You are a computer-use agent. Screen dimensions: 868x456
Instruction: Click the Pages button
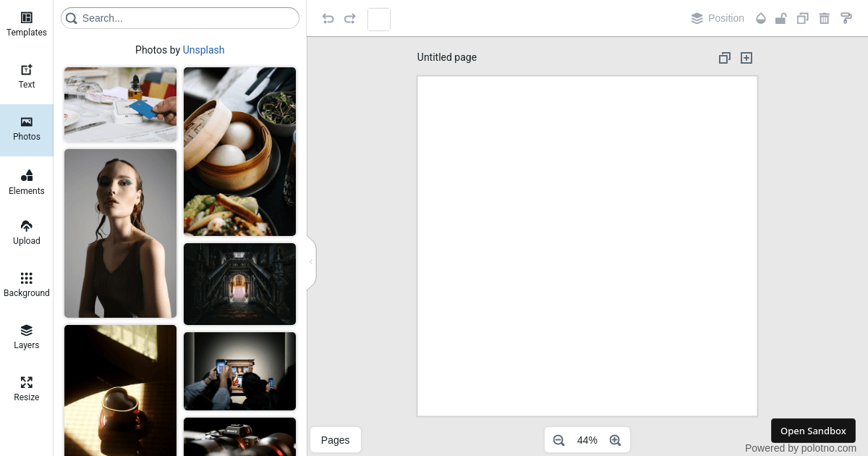click(x=336, y=440)
